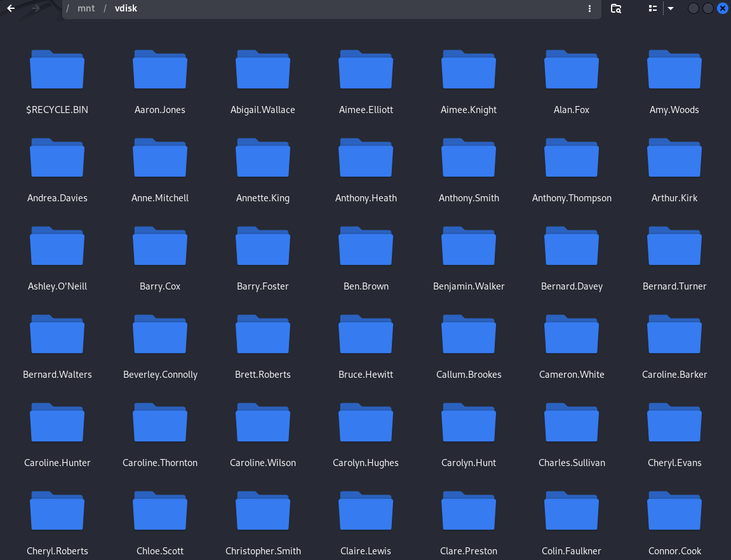Click the Bruce.Hewitt folder name
Image resolution: width=731 pixels, height=560 pixels.
click(x=366, y=375)
